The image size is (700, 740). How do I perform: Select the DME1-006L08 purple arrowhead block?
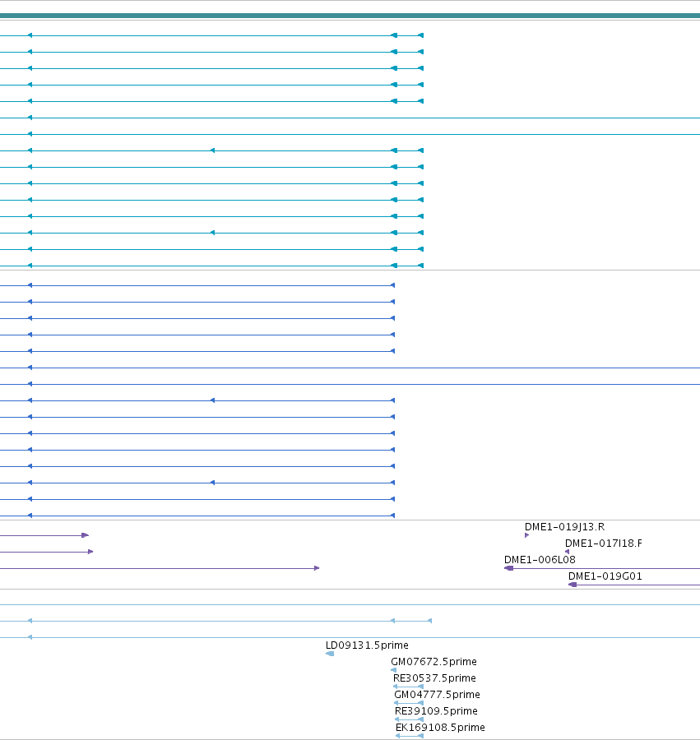509,568
